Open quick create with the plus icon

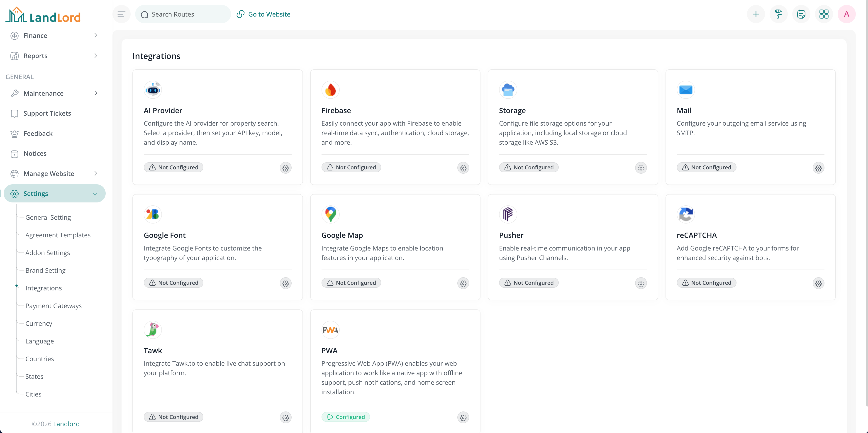pyautogui.click(x=756, y=14)
